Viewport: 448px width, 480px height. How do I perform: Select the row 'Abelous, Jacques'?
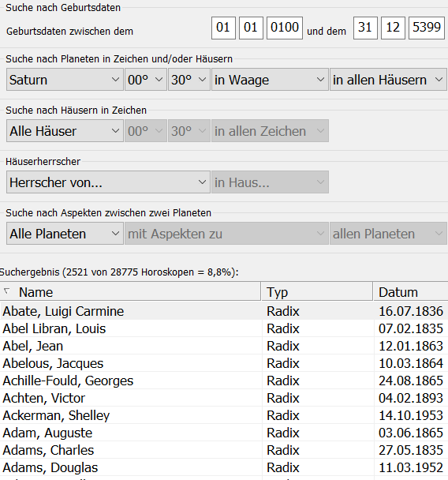click(224, 363)
